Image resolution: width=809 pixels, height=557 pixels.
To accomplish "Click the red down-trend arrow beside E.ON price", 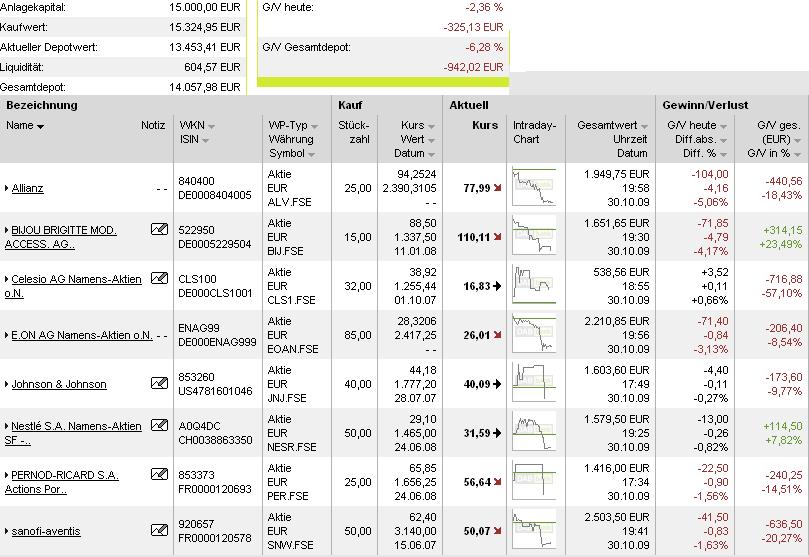I will click(x=497, y=335).
